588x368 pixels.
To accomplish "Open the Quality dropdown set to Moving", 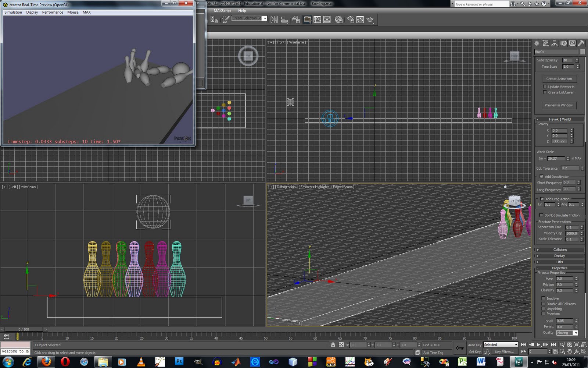I will (567, 333).
